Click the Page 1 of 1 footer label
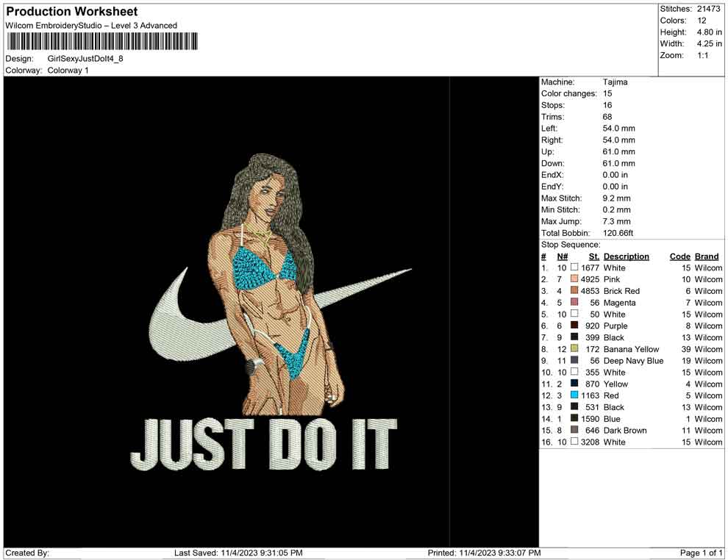Viewport: 728px width, 560px height. point(702,553)
